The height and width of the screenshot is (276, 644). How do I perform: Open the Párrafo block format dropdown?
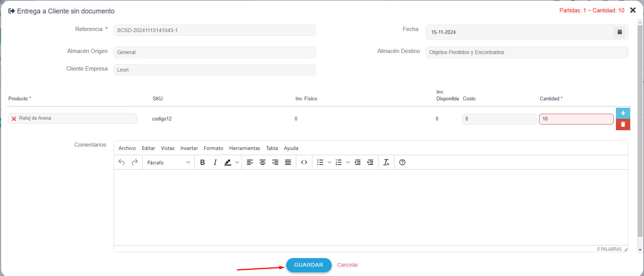pos(168,162)
